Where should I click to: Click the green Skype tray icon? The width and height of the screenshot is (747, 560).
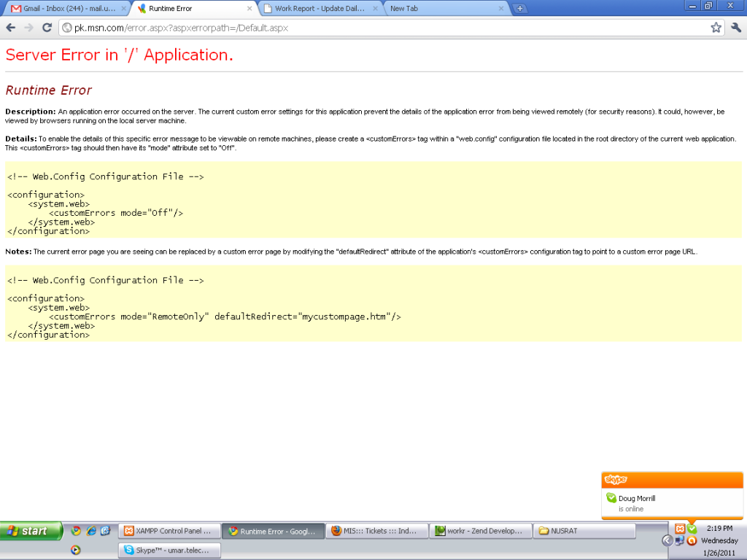tap(692, 528)
